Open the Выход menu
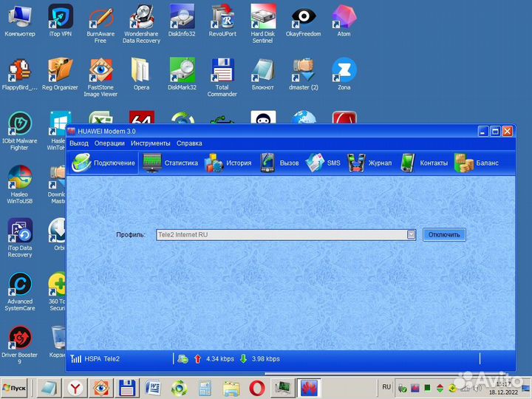Screen dimensions: 532x399 (x=79, y=143)
